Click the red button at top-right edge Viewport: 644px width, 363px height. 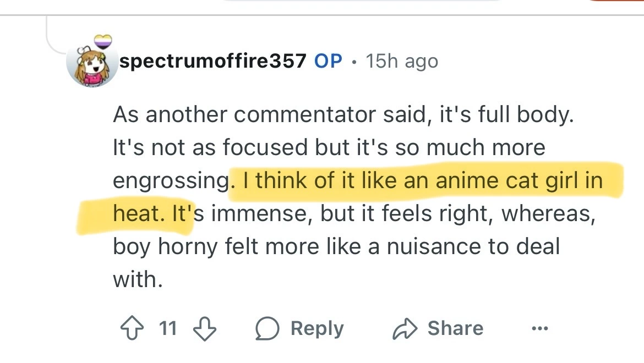[x=616, y=2]
